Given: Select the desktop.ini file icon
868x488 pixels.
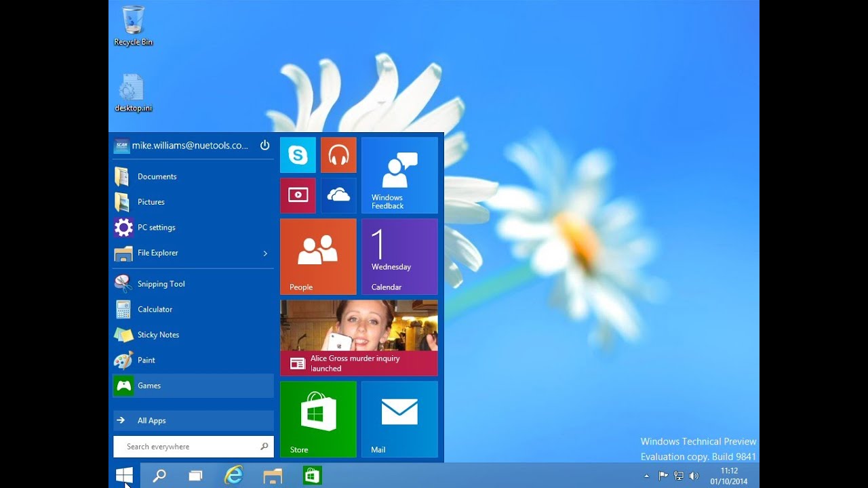Looking at the screenshot, I should click(x=133, y=93).
